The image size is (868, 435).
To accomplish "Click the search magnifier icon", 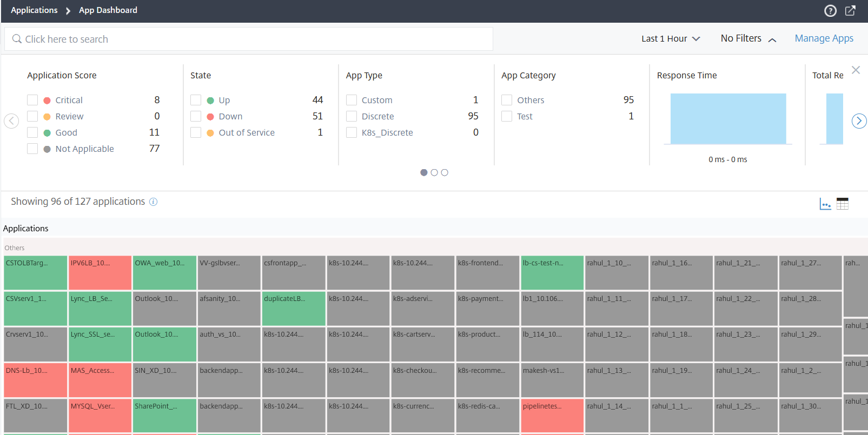I will [x=17, y=39].
